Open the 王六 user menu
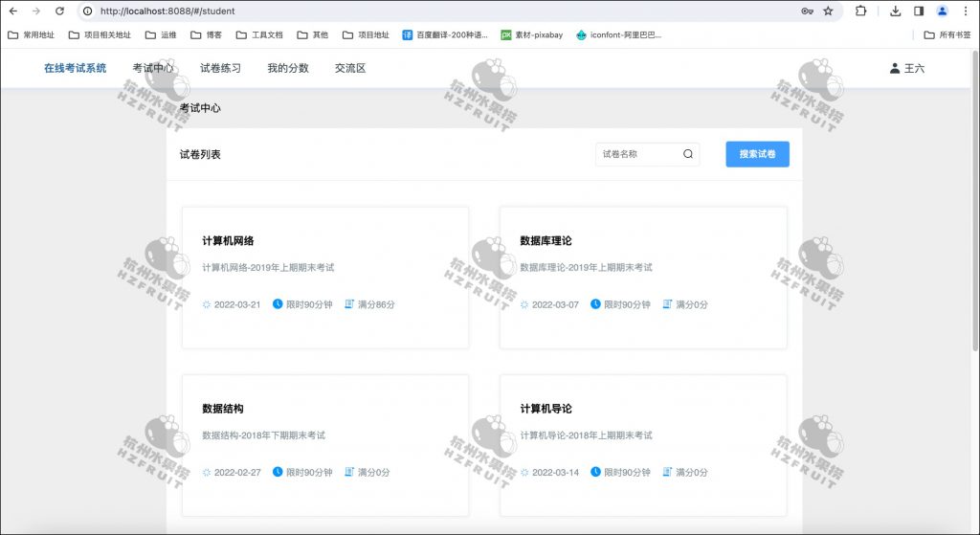 click(907, 68)
